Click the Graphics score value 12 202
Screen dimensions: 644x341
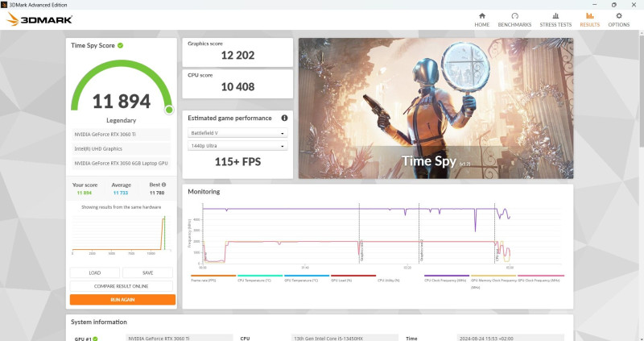[x=237, y=55]
